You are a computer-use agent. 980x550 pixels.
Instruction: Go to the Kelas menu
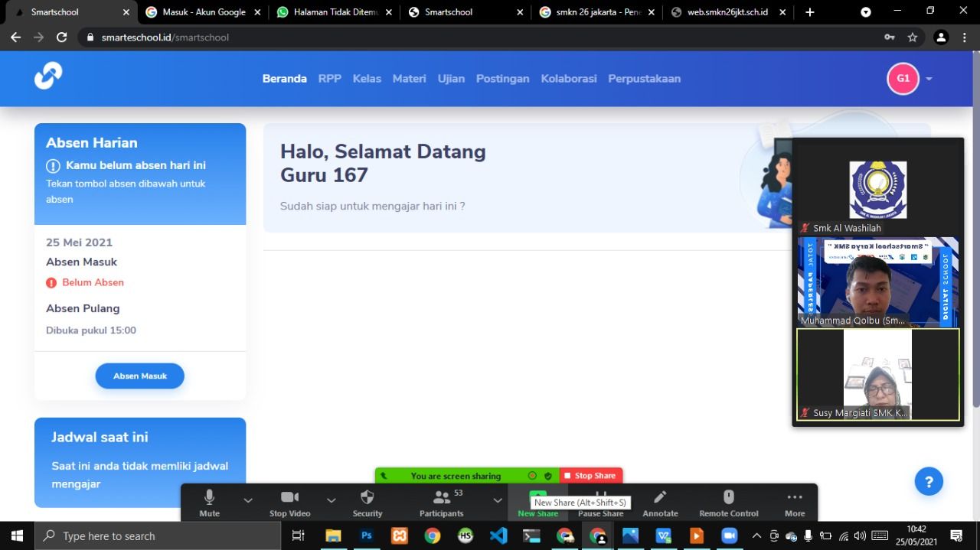point(367,79)
